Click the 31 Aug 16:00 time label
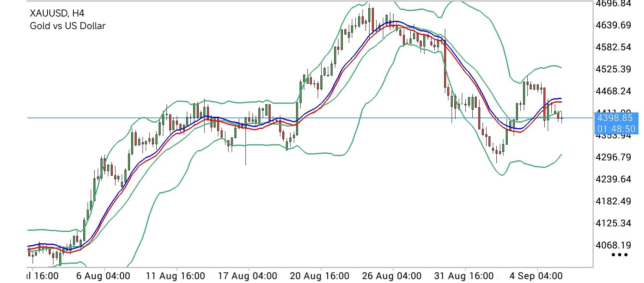 464,276
